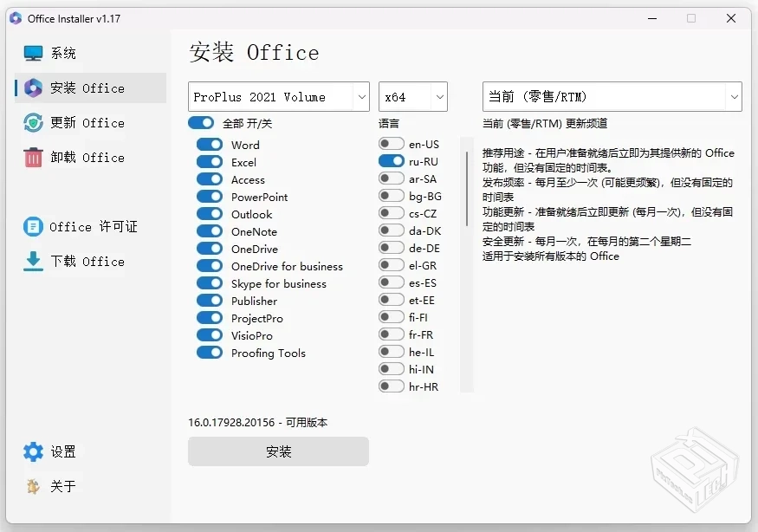This screenshot has height=532, width=758.
Task: Toggle the 全部 开/关 master switch
Action: click(x=201, y=123)
